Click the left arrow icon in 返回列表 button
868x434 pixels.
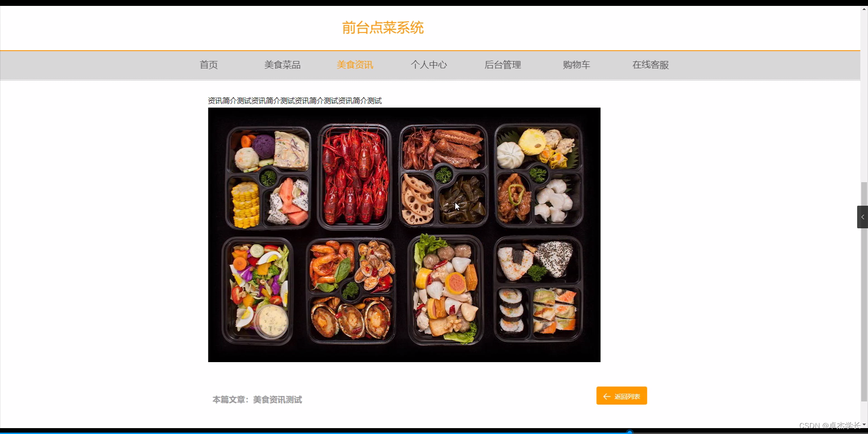tap(607, 396)
